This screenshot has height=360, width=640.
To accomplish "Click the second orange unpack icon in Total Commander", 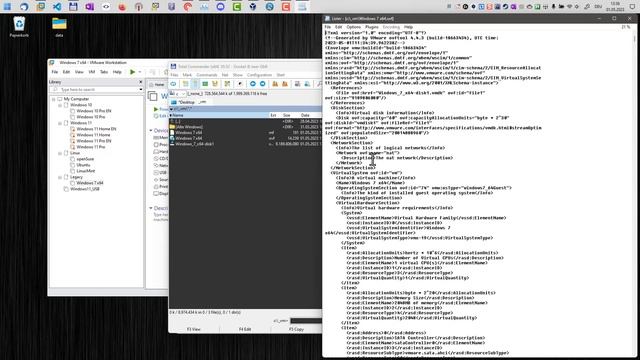I will (285, 84).
